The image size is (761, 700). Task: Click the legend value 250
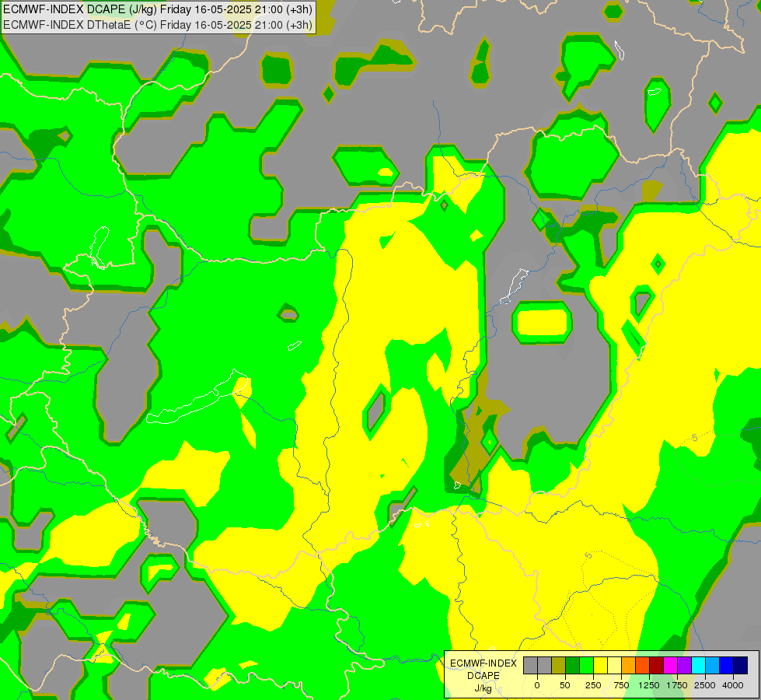click(593, 685)
